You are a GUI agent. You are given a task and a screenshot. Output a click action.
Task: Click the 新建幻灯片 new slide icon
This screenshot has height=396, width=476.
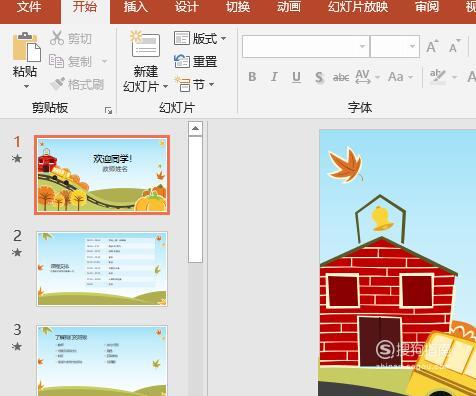click(x=145, y=45)
